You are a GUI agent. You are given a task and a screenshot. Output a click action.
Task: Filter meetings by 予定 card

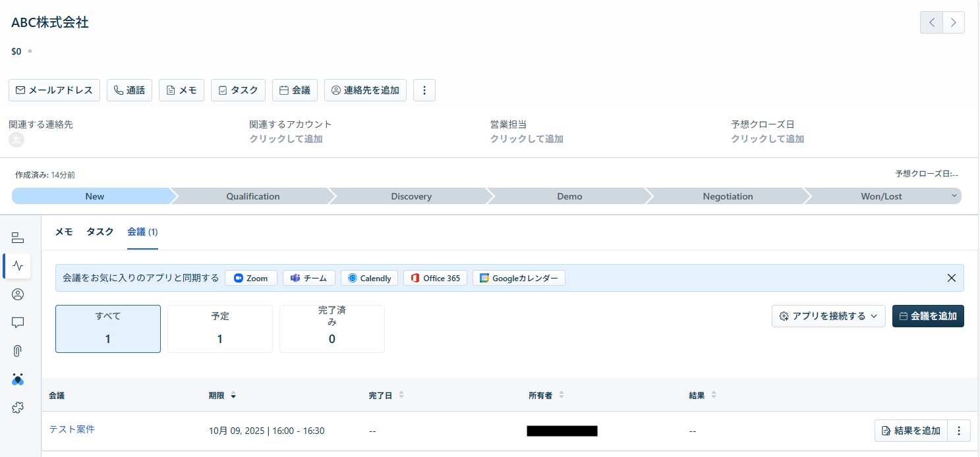click(x=219, y=329)
